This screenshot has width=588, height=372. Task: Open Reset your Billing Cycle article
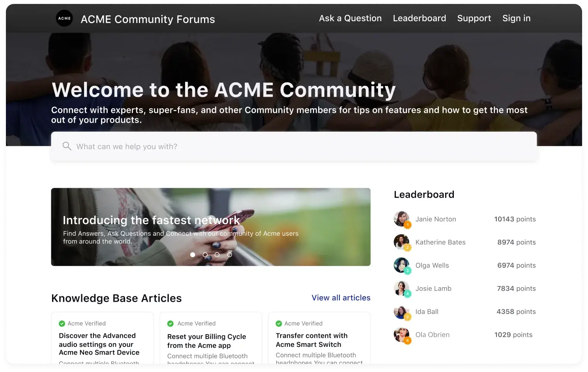pyautogui.click(x=206, y=341)
